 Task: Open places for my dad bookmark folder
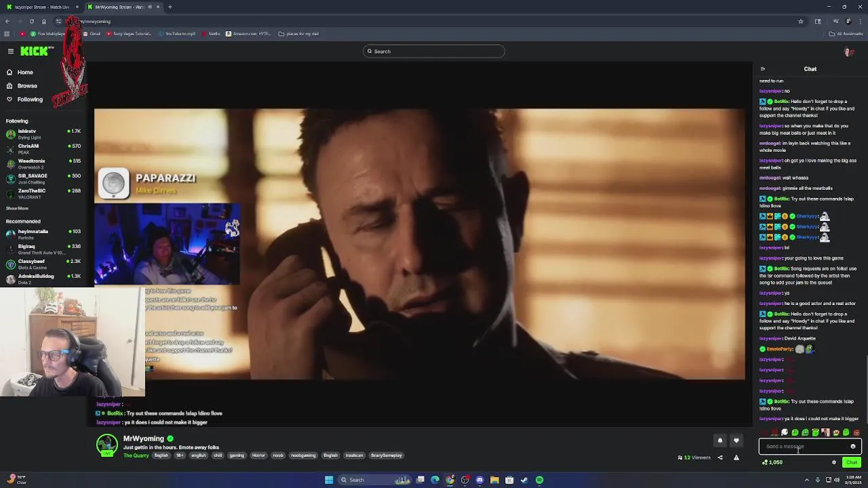(x=299, y=34)
